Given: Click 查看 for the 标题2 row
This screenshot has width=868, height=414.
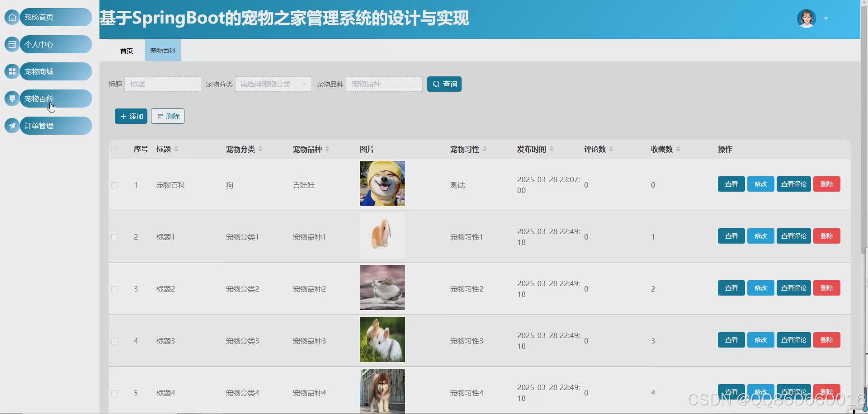Looking at the screenshot, I should [731, 288].
